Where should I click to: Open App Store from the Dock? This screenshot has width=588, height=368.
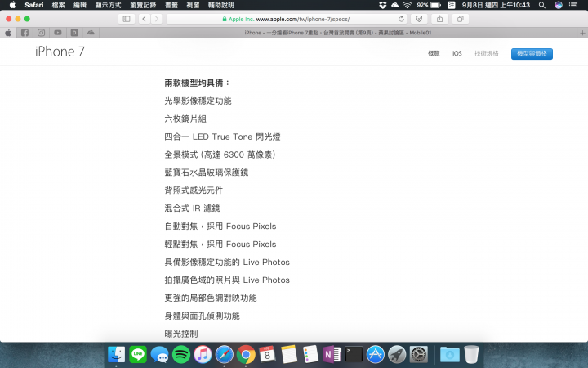tap(376, 354)
